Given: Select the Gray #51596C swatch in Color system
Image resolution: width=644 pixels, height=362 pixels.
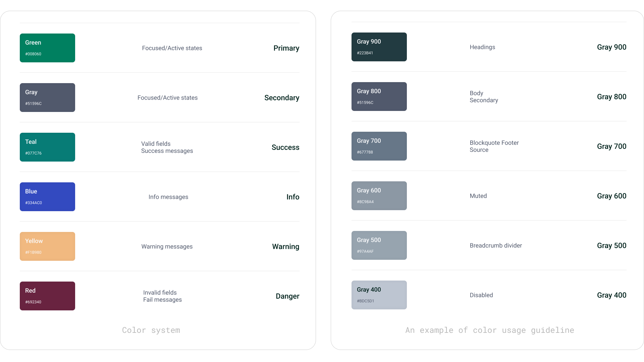Looking at the screenshot, I should coord(47,98).
